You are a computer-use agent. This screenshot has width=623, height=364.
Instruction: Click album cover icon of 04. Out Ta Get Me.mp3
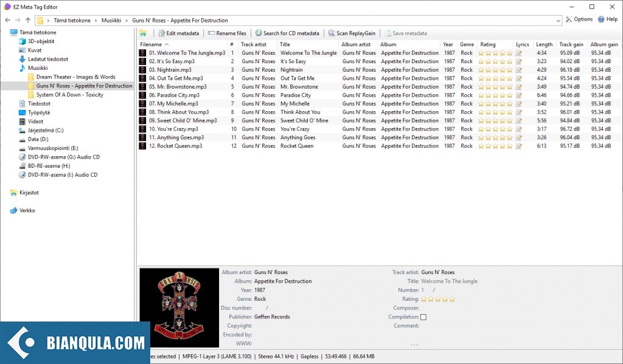[142, 78]
